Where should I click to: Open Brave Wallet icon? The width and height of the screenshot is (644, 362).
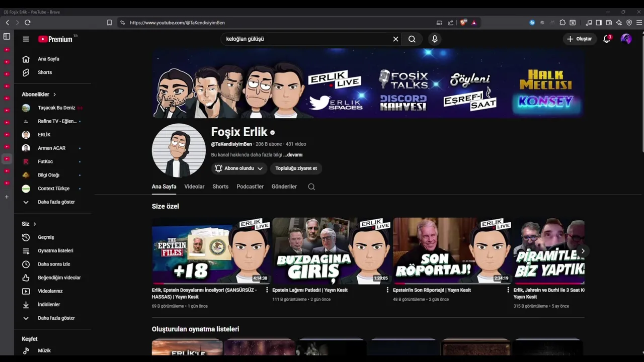[x=609, y=23]
